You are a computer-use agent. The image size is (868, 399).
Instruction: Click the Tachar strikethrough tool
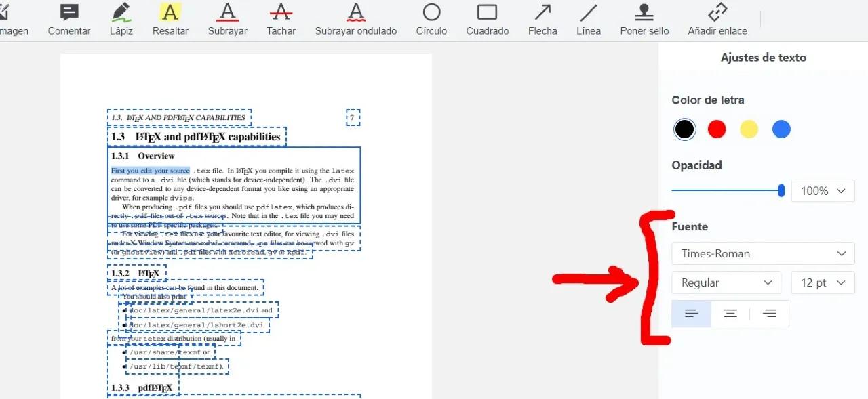coord(281,20)
